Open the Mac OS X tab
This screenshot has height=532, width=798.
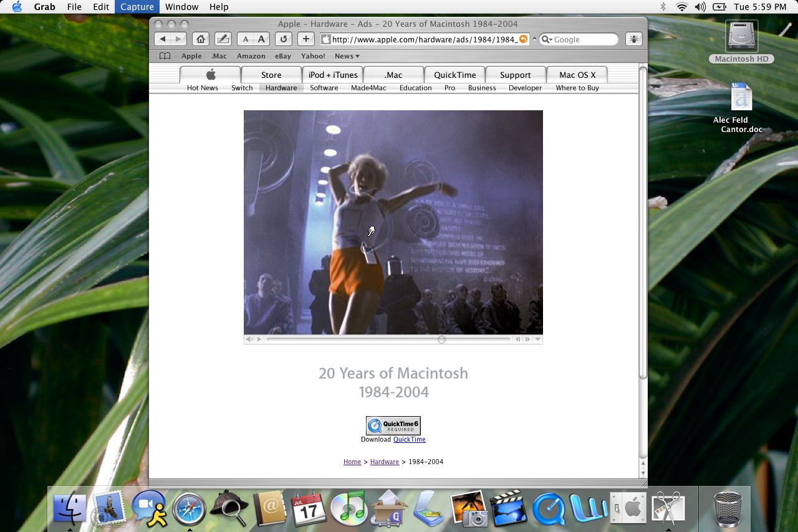coord(577,75)
